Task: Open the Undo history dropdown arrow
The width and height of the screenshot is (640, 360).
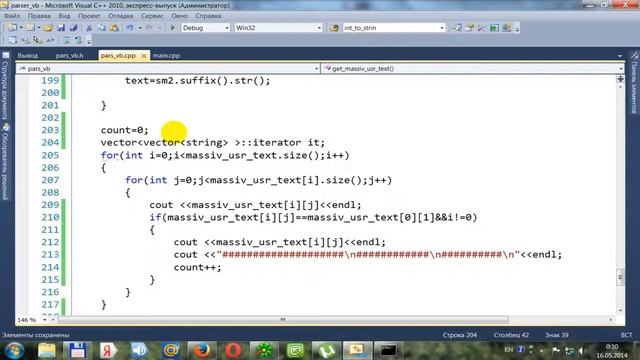Action: click(x=140, y=28)
